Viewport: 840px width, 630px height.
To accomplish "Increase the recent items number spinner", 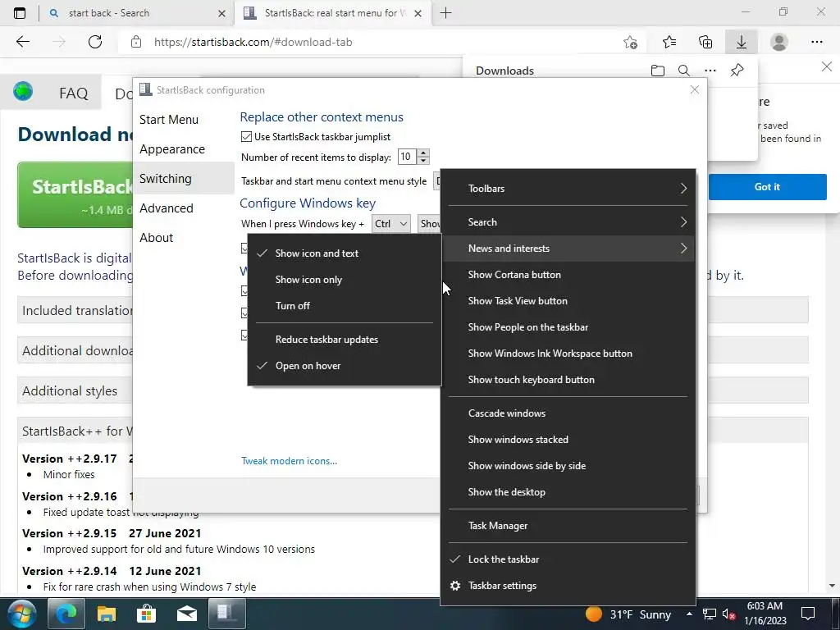I will (424, 153).
